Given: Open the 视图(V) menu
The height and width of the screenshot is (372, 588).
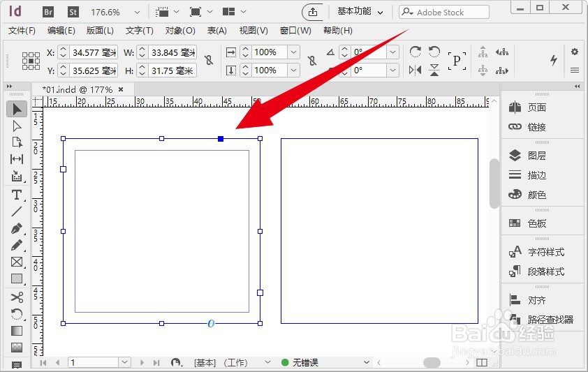Looking at the screenshot, I should (253, 30).
